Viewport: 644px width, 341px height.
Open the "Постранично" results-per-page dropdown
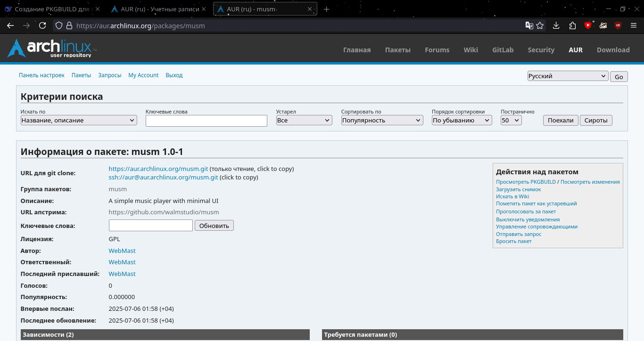point(511,121)
